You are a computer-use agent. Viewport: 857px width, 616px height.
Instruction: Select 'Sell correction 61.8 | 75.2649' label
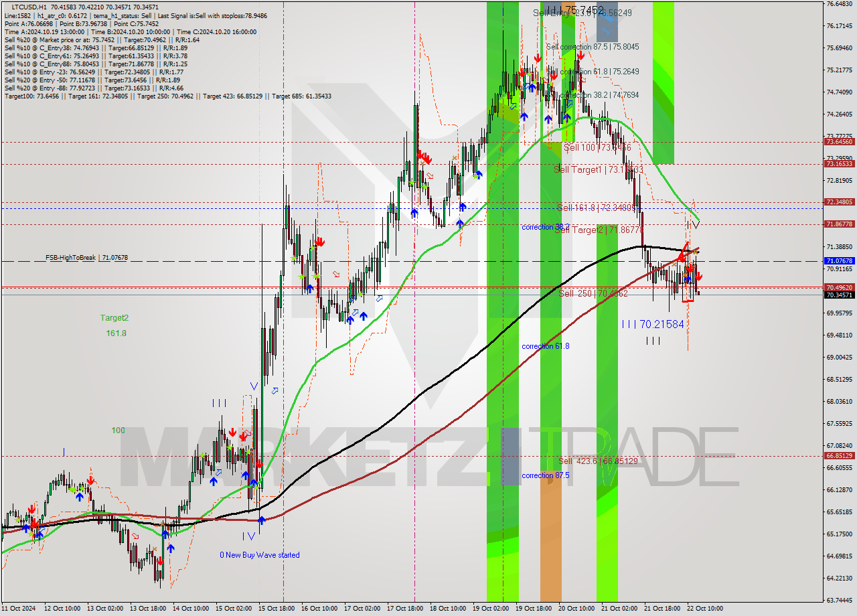[x=593, y=72]
